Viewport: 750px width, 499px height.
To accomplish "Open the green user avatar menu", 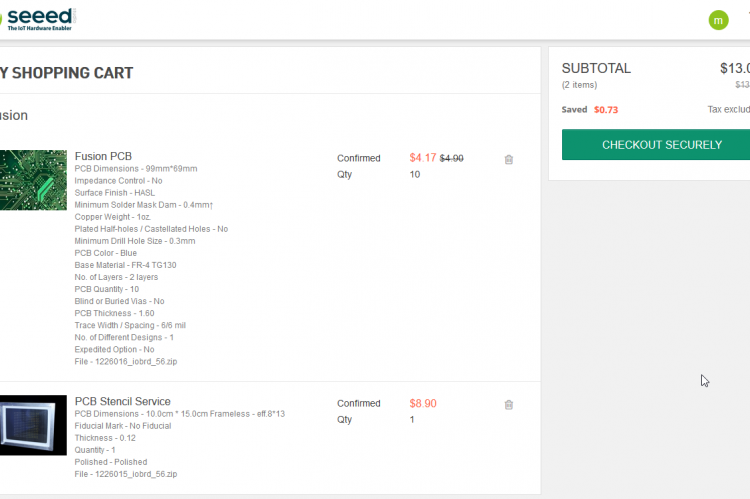I will (718, 20).
